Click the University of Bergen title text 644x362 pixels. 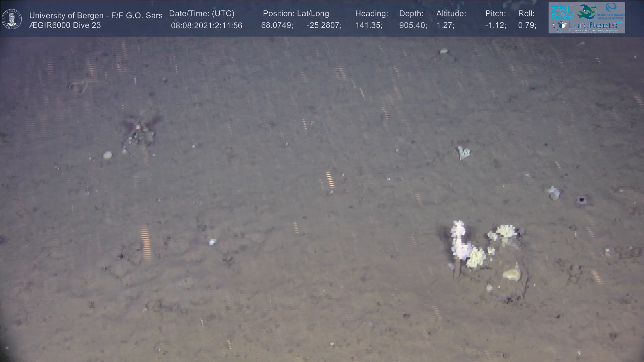coord(96,15)
